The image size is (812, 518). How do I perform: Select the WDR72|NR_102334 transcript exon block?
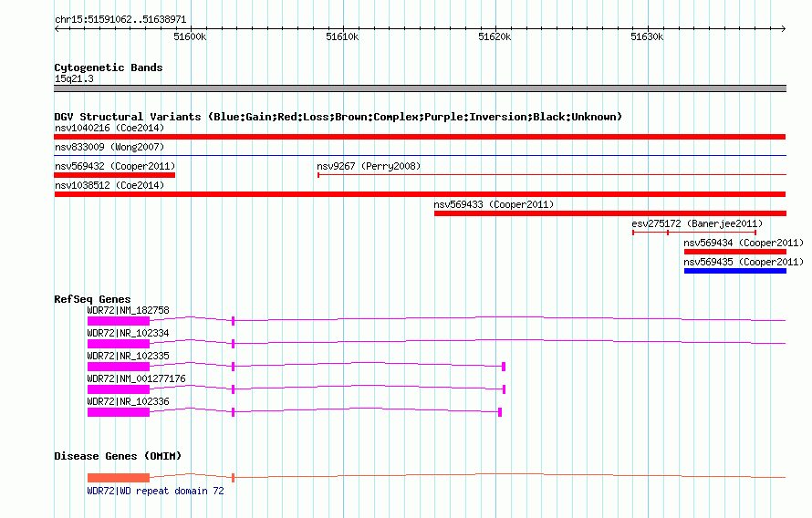pyautogui.click(x=118, y=344)
